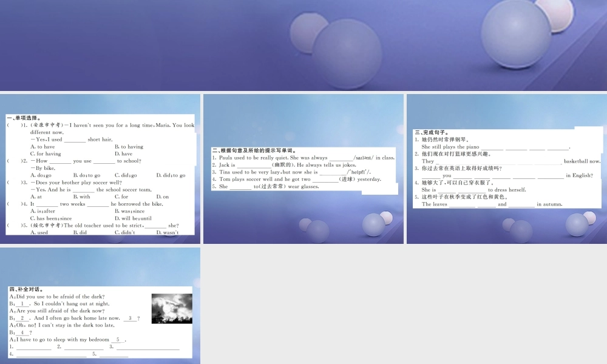Click the line 'Did you use to be afraid'

coord(57,297)
